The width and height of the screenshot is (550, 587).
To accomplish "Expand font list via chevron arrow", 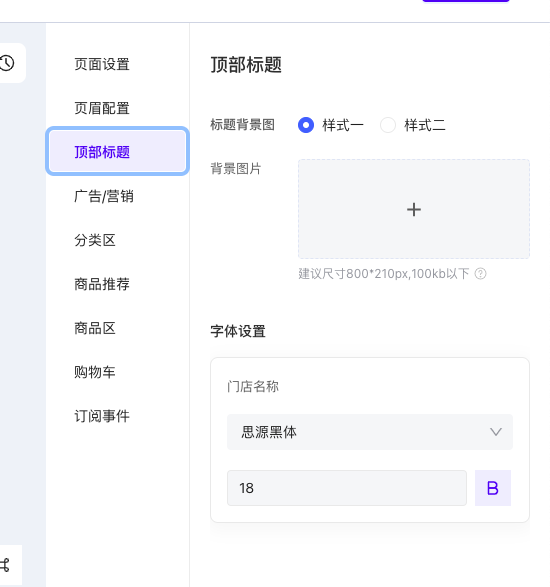I will pyautogui.click(x=496, y=432).
